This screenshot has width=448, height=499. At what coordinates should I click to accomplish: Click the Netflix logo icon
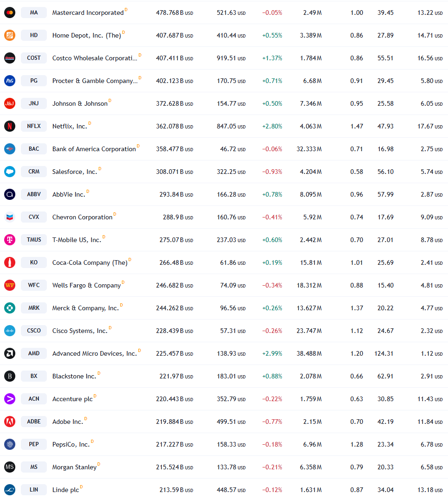(10, 126)
